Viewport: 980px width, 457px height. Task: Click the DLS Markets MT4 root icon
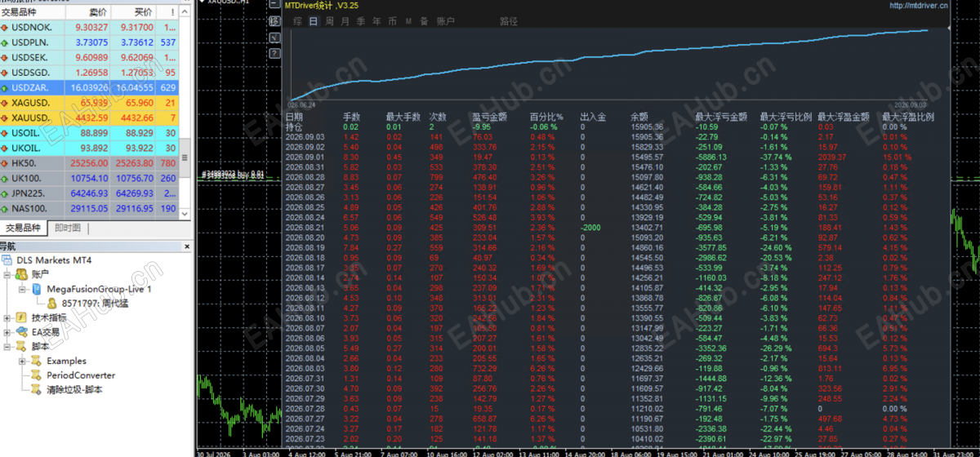(7, 260)
